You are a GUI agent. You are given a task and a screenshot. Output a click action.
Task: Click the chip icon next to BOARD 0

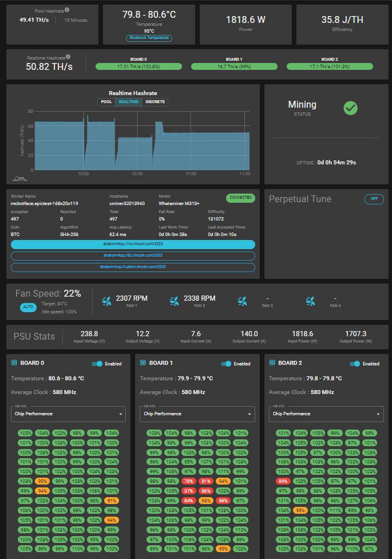pyautogui.click(x=14, y=363)
